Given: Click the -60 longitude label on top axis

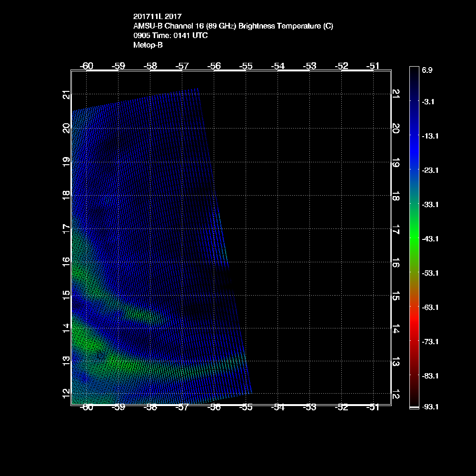Looking at the screenshot, I should (x=86, y=66).
